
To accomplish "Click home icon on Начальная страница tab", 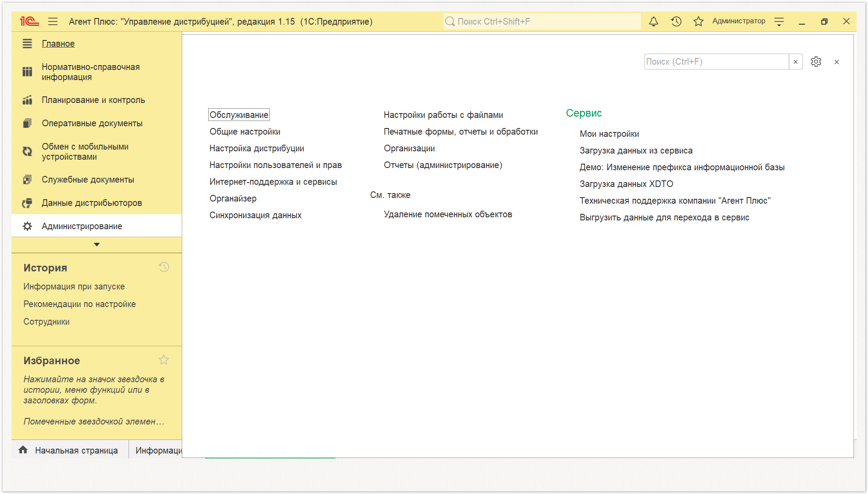I will tap(23, 450).
